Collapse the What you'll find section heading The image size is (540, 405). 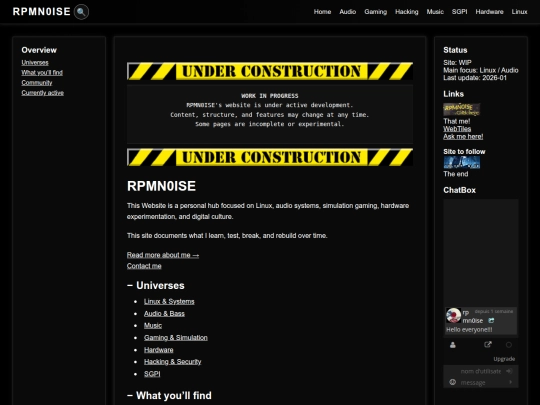(169, 395)
